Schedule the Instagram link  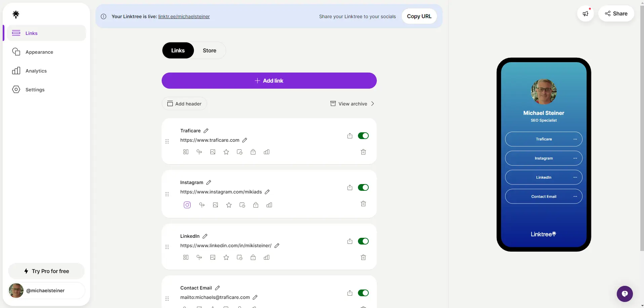242,205
